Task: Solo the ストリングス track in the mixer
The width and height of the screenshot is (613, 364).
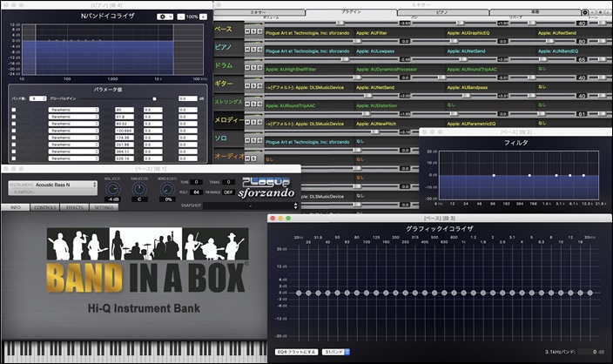Action: tap(253, 104)
